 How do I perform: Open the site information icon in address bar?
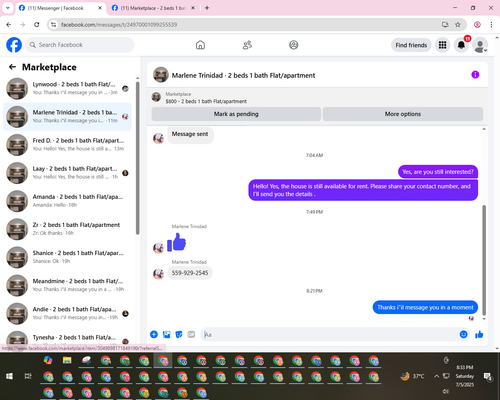53,25
